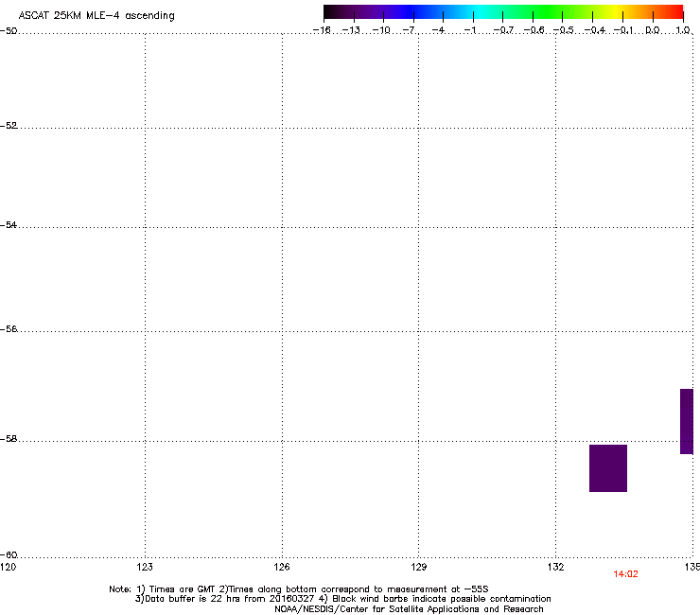700x615 pixels.
Task: Click the red 14:02 time label
Action: (625, 574)
